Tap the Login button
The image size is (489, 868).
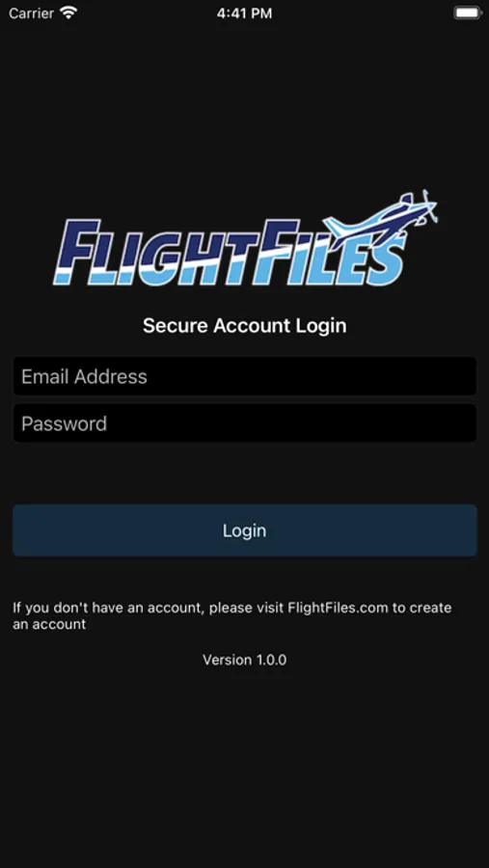[x=244, y=529]
